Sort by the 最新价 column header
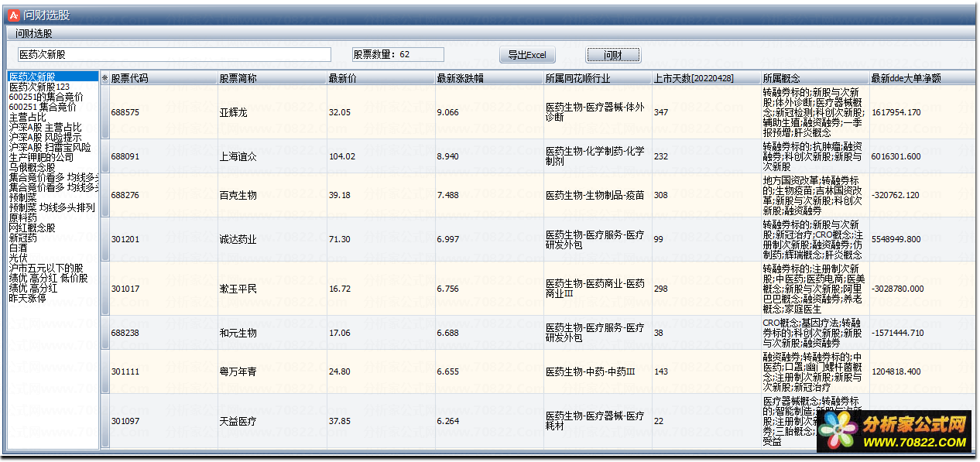This screenshot has width=980, height=462. pos(380,78)
